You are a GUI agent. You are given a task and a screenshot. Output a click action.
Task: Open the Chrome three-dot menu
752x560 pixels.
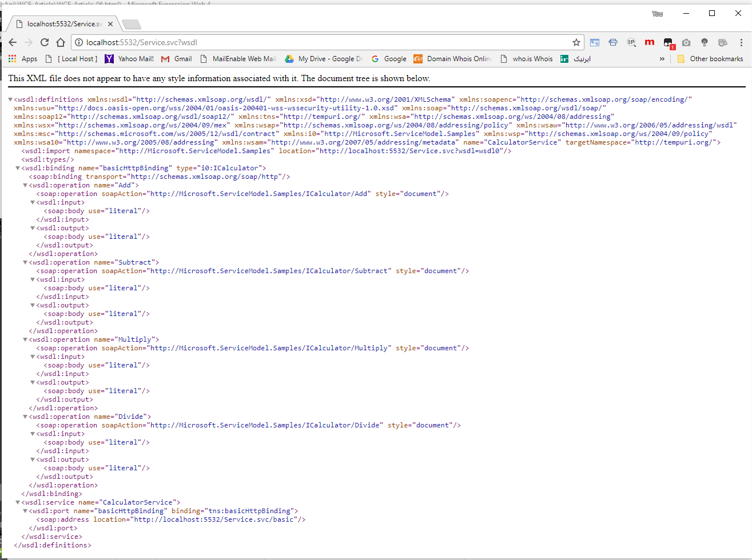pos(741,43)
